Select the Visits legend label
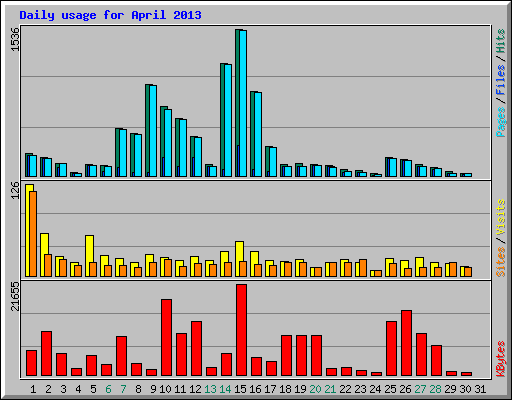512x400 pixels. click(501, 218)
